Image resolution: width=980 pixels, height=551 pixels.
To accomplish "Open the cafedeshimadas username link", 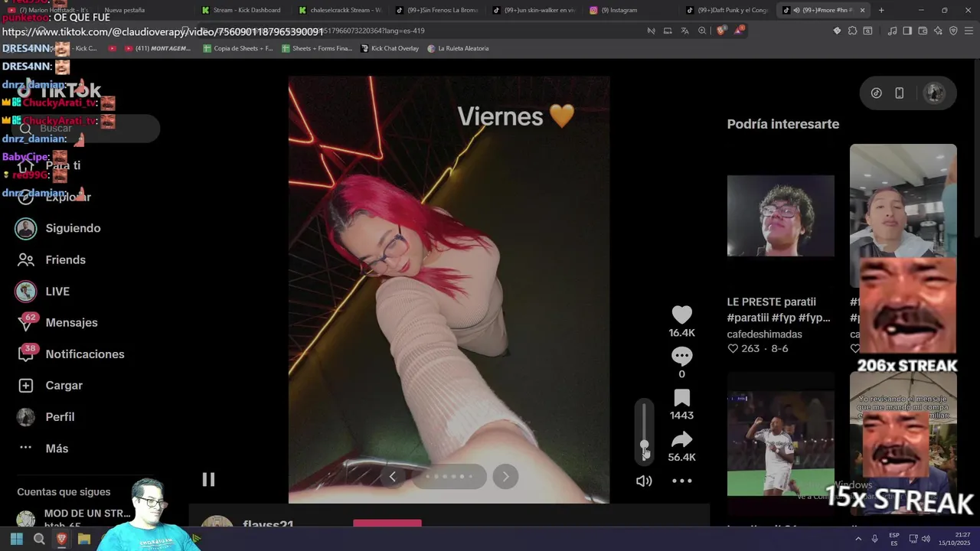I will pyautogui.click(x=765, y=334).
